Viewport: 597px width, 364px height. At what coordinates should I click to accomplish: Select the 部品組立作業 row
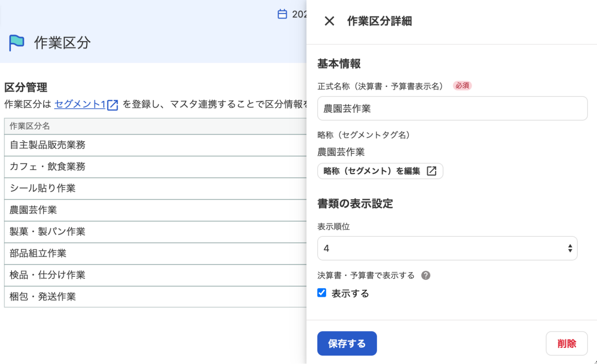click(x=155, y=253)
